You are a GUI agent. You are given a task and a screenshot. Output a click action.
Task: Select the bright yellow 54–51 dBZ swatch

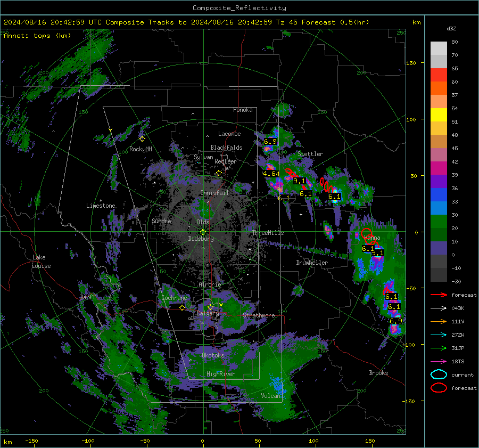tap(439, 115)
